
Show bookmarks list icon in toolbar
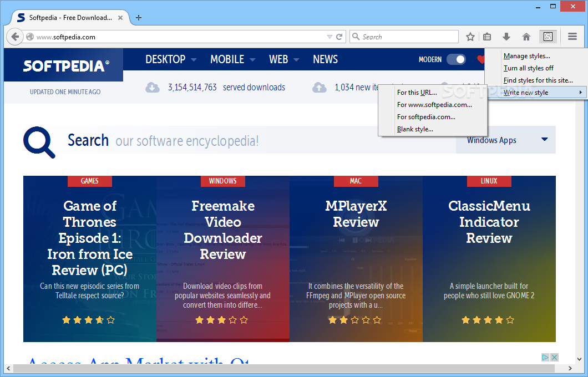487,37
